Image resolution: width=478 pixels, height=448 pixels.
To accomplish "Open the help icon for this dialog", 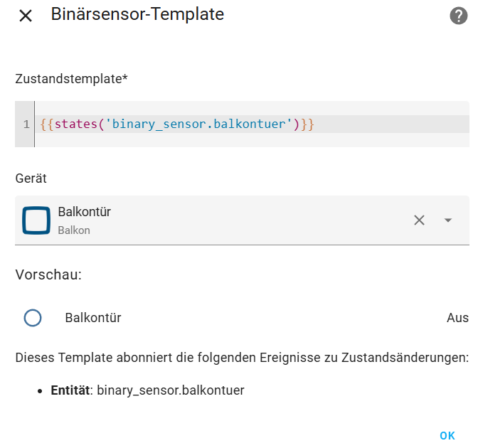I will [x=459, y=16].
